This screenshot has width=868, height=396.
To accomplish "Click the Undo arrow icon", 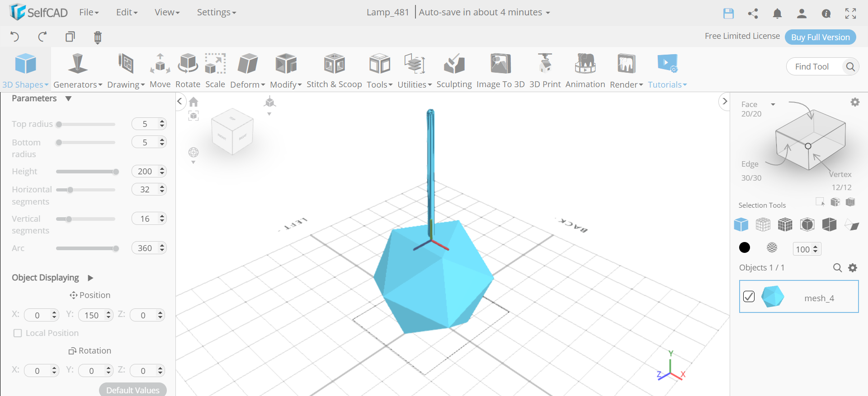I will pos(14,37).
